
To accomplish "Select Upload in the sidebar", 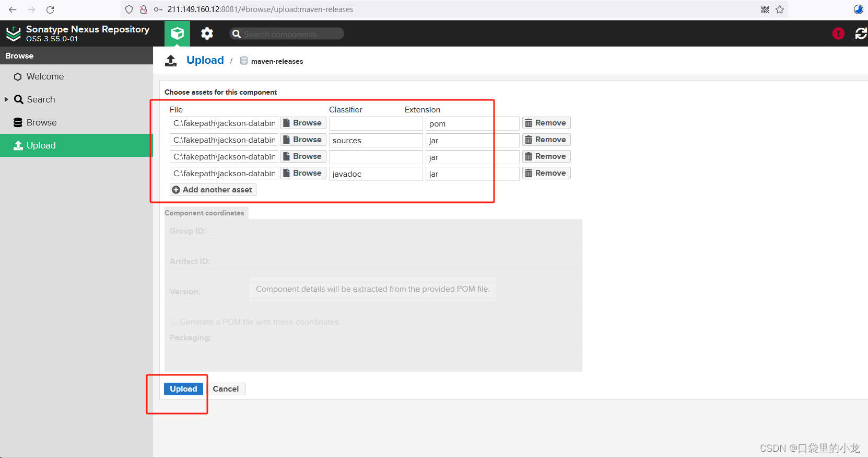I will pos(76,145).
